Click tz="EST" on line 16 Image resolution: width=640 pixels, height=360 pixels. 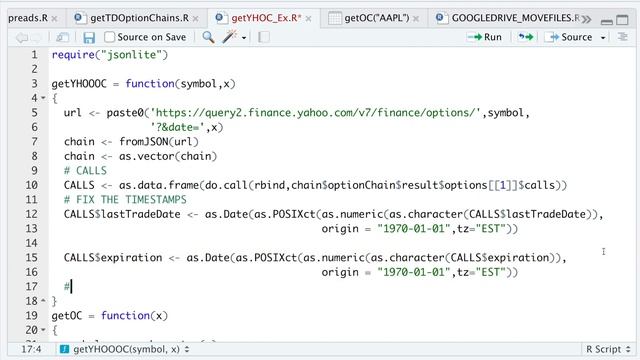[x=482, y=272]
